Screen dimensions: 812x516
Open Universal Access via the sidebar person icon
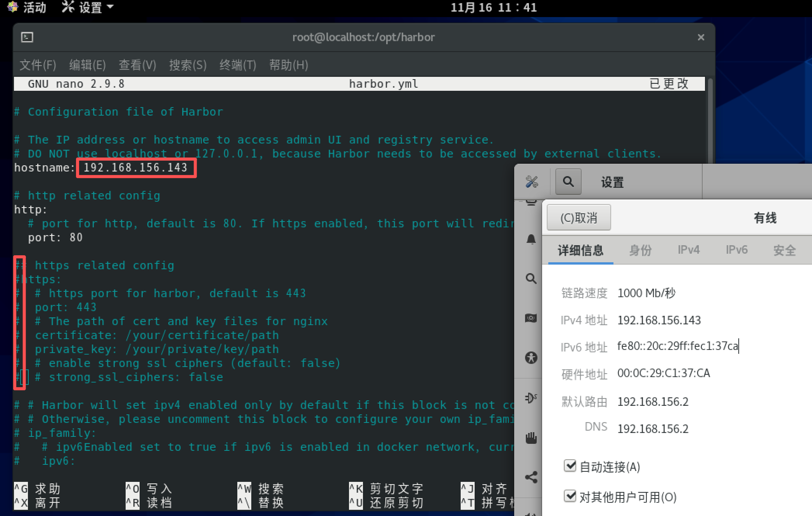pyautogui.click(x=531, y=357)
